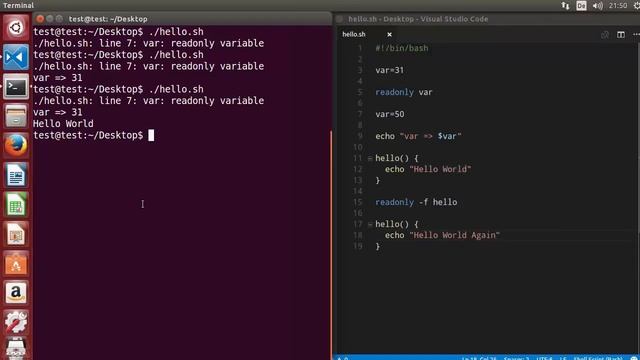Viewport: 640px width, 360px height.
Task: Click the clock showing 21:50
Action: pyautogui.click(x=618, y=6)
